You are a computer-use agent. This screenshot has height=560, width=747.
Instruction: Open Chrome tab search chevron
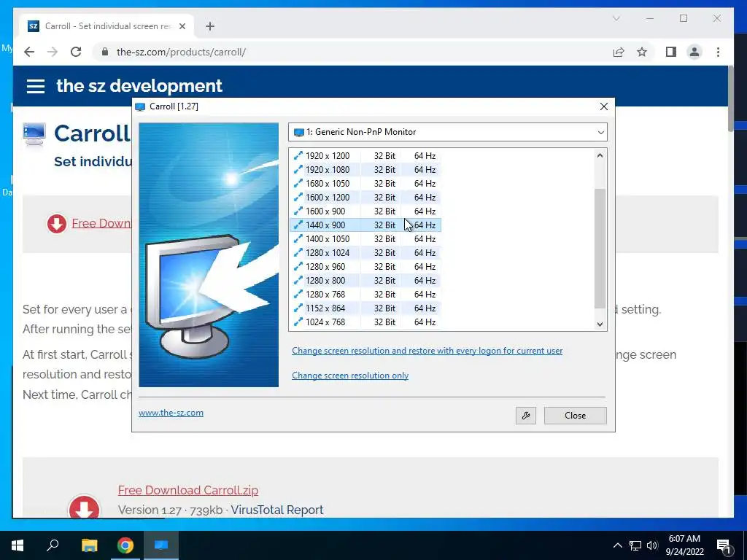point(616,18)
